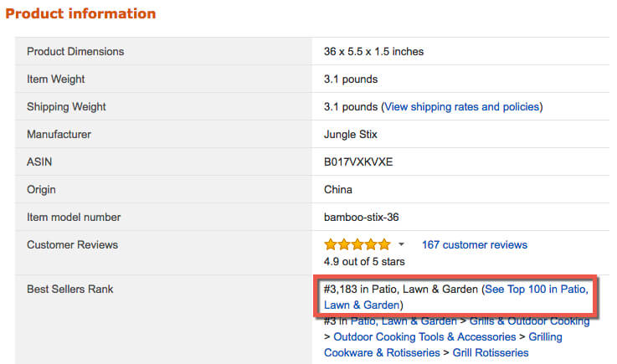Image resolution: width=617 pixels, height=364 pixels.
Task: Click the Customer Reviews row label
Action: [x=72, y=245]
